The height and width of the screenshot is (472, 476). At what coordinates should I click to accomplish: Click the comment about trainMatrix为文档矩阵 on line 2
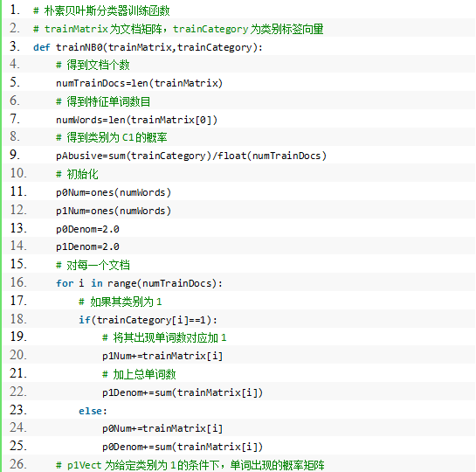[178, 29]
